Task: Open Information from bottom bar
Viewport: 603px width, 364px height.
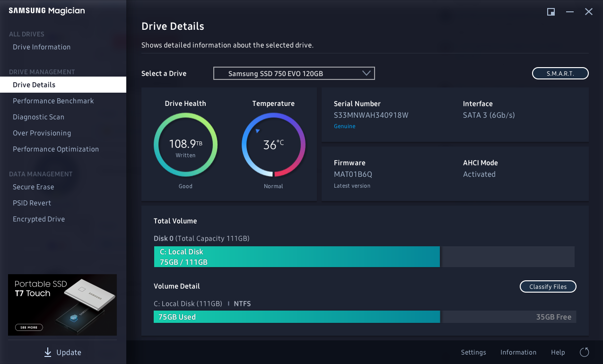Action: [x=518, y=352]
